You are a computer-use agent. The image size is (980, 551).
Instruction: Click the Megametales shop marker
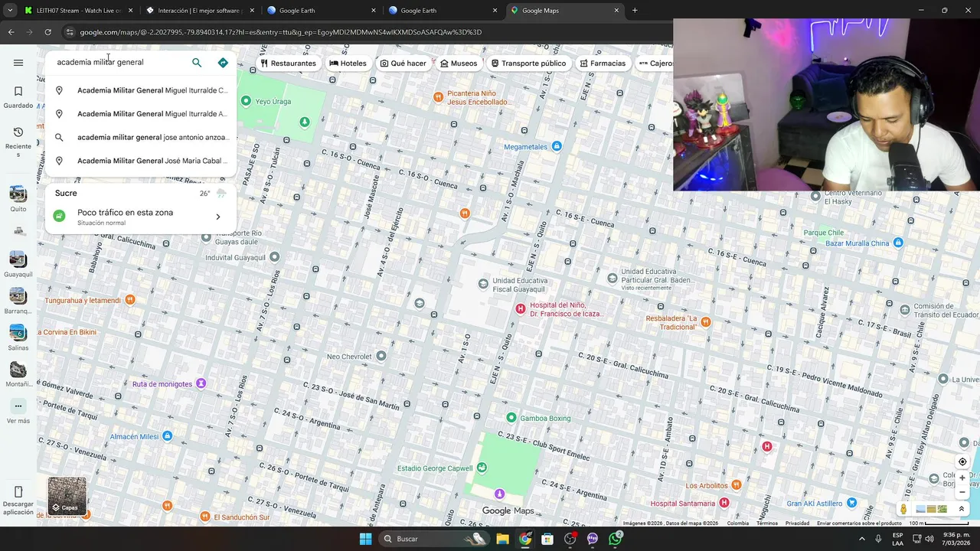pyautogui.click(x=557, y=146)
